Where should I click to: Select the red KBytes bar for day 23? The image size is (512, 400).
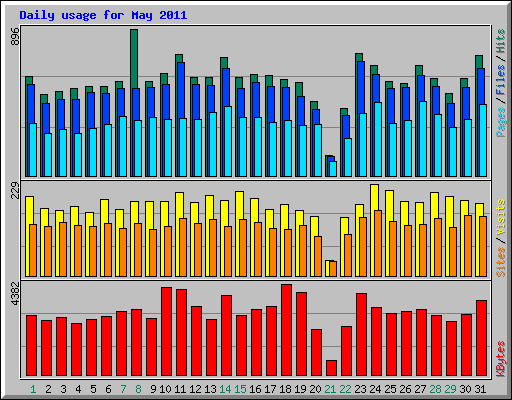point(361,335)
